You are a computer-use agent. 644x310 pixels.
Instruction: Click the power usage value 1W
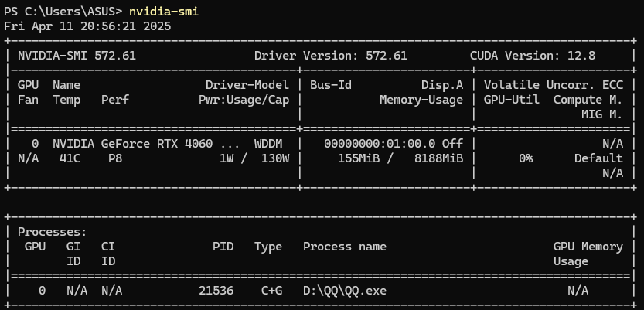(x=227, y=158)
